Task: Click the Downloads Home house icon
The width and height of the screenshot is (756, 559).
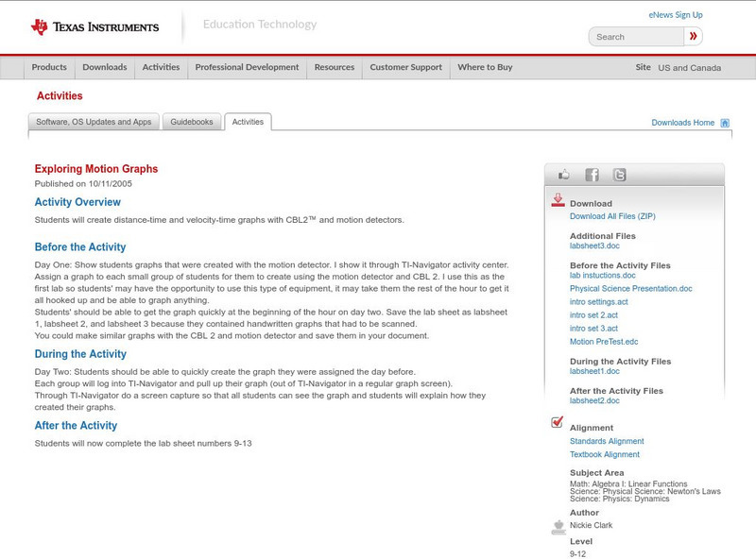Action: point(725,123)
